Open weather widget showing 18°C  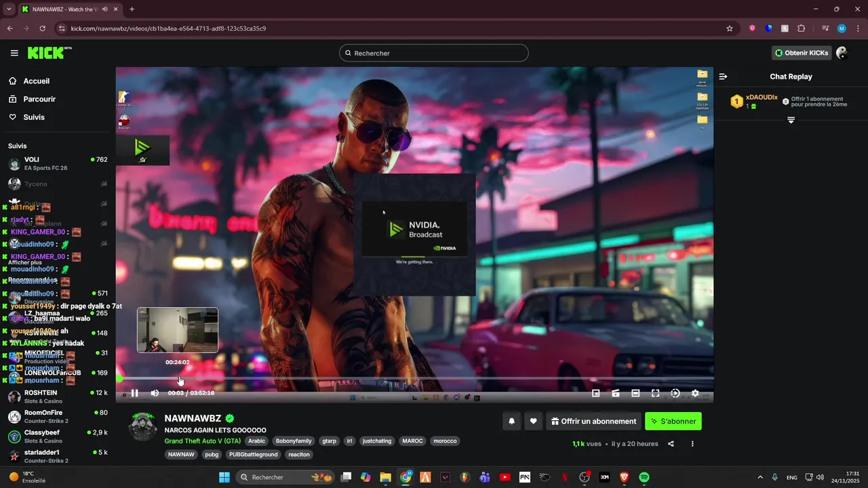[x=27, y=477]
